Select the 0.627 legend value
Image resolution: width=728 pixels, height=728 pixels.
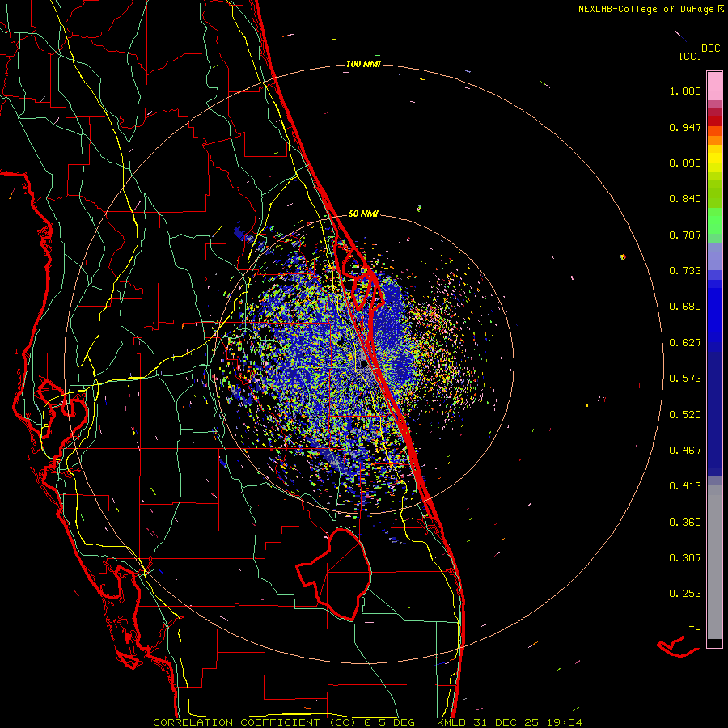point(685,343)
